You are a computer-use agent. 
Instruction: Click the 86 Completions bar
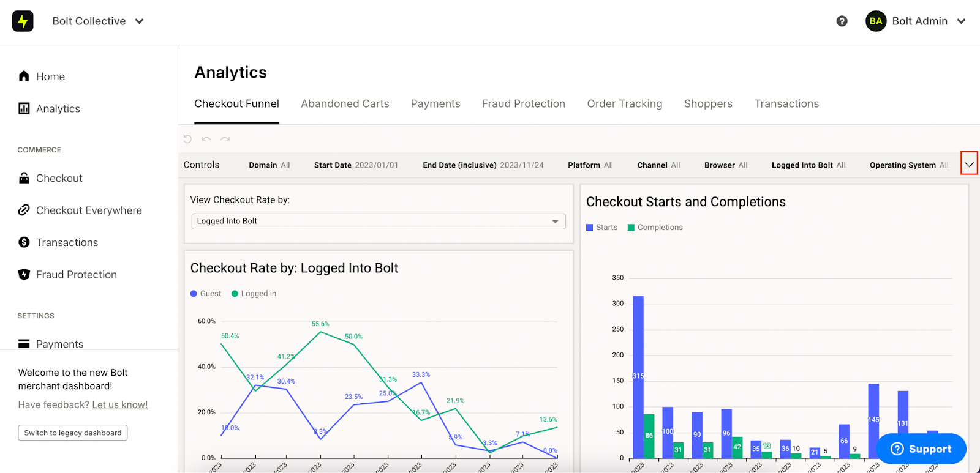(649, 436)
